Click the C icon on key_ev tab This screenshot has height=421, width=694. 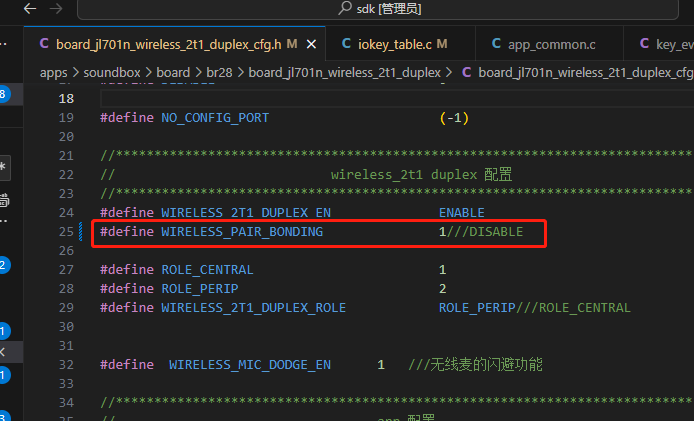[x=644, y=43]
